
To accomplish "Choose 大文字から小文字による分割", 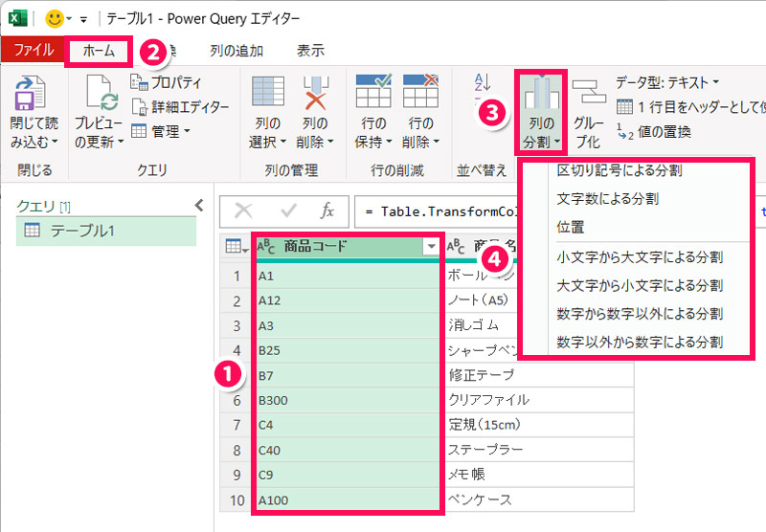I will point(640,285).
